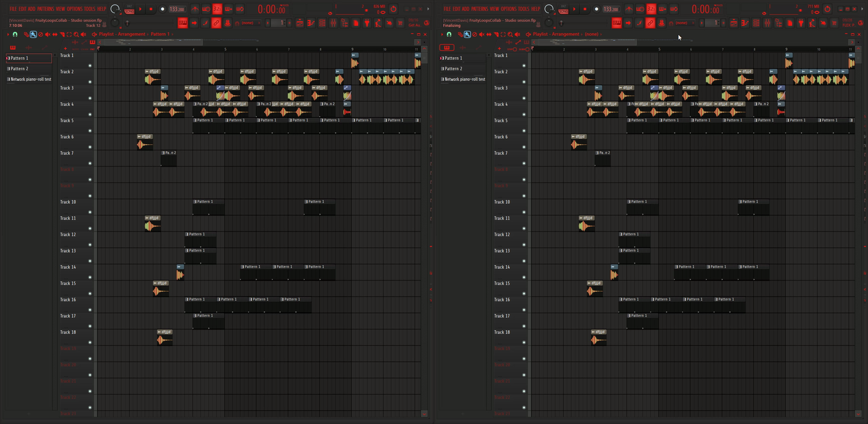
Task: Start playback in the left FL Studio window
Action: (x=140, y=9)
